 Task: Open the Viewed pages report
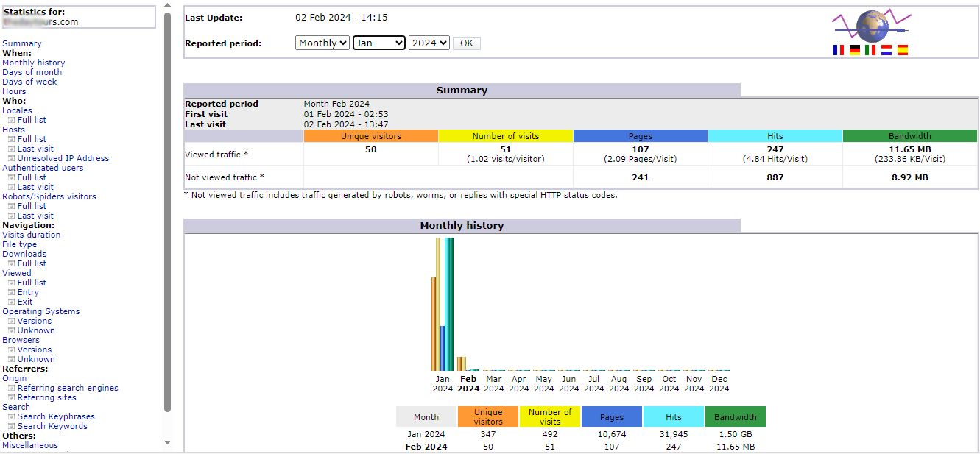pyautogui.click(x=17, y=273)
